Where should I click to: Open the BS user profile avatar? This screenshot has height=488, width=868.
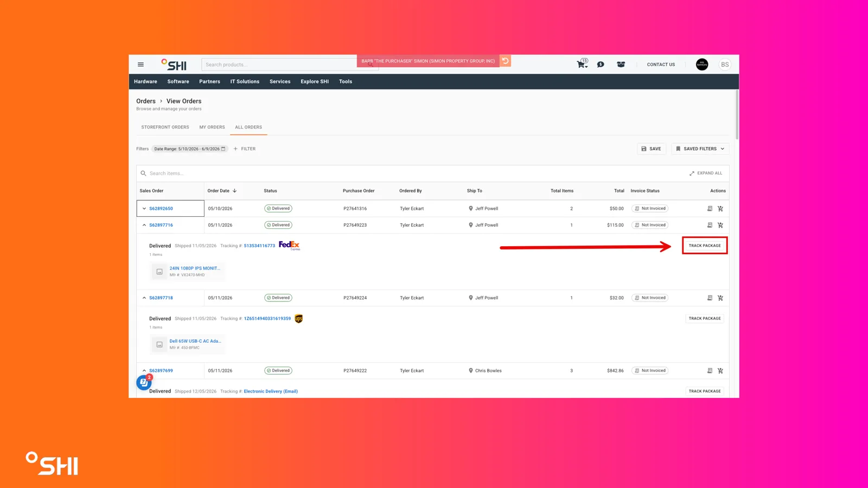coord(725,65)
